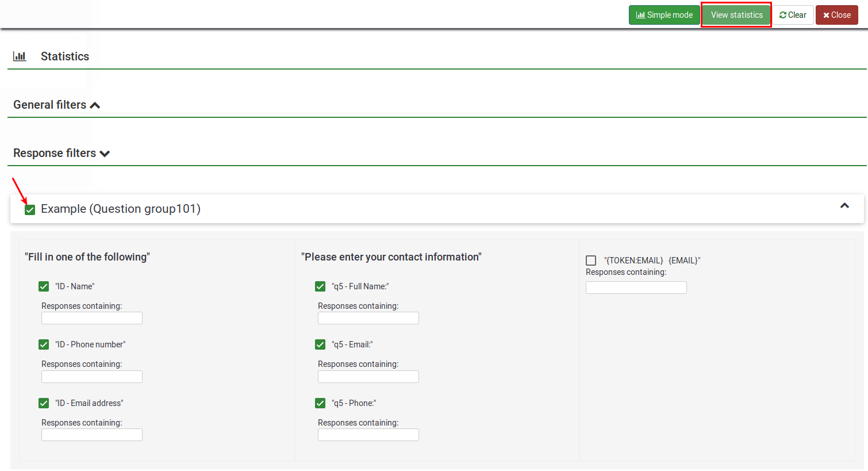The image size is (868, 471).
Task: Collapse the Example question group panel
Action: 844,206
